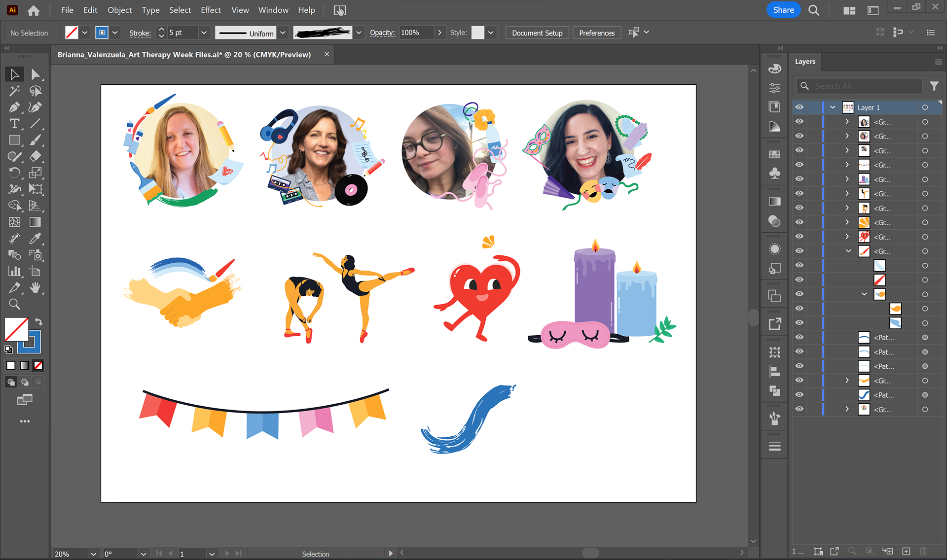
Task: Hide the first <Gr...> sublayer under Layer 1
Action: click(800, 122)
